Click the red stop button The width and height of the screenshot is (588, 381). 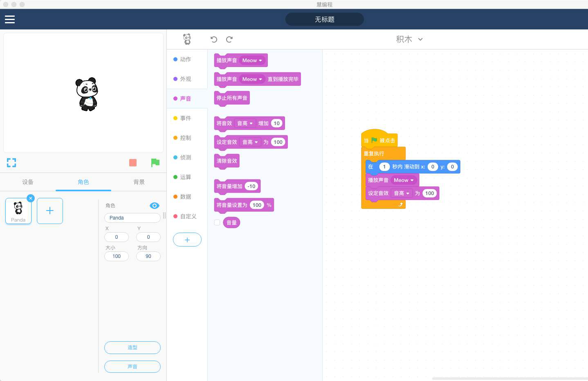click(x=133, y=163)
